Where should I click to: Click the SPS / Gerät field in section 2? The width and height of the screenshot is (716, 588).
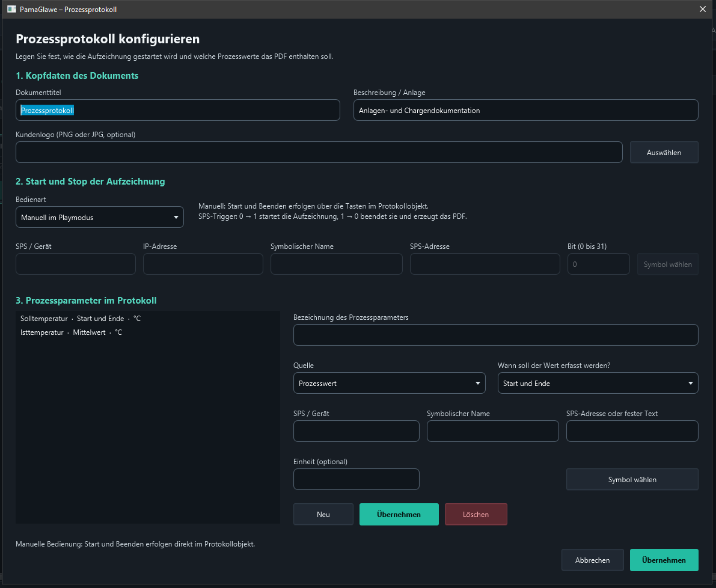[75, 264]
